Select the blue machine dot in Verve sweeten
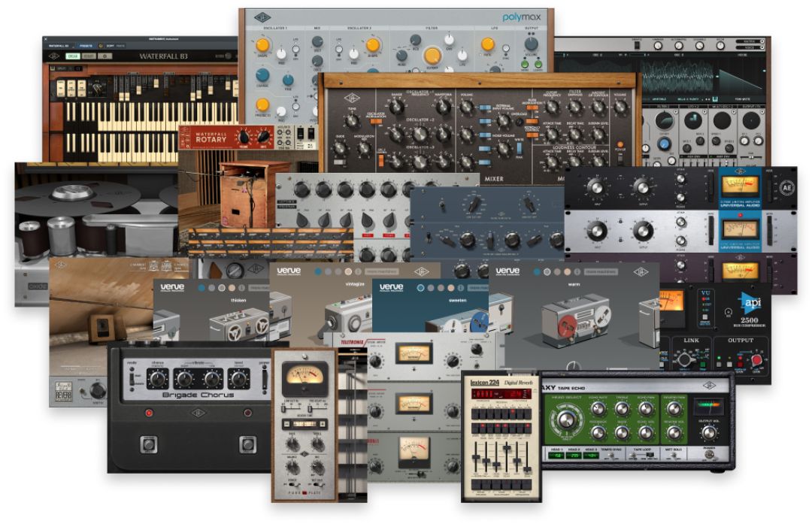 (420, 288)
